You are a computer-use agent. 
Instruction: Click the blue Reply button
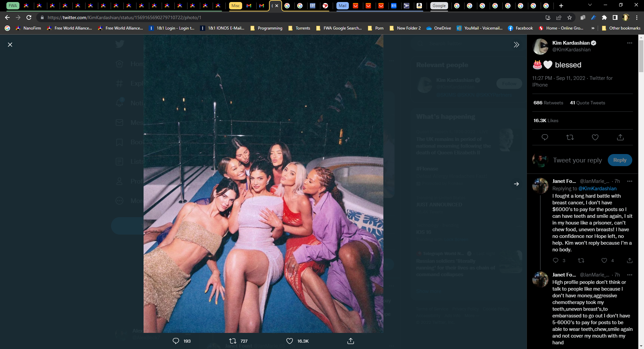pos(620,160)
